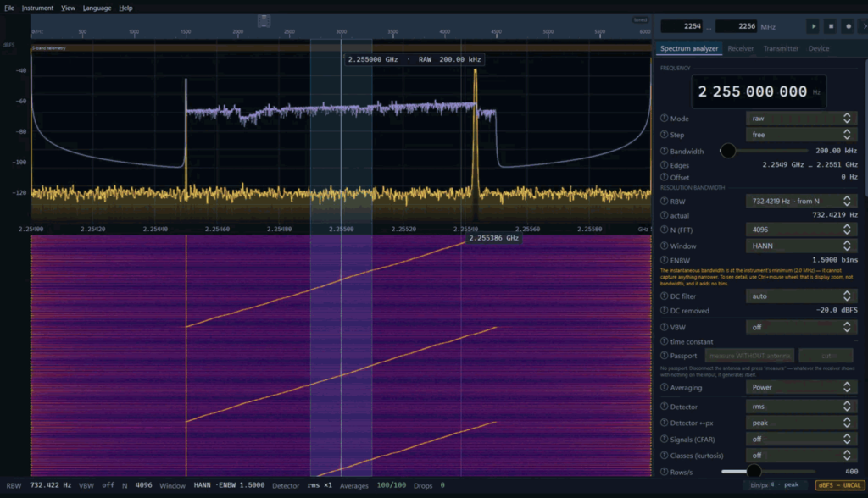Start acquisition with the play button
The image size is (868, 498).
tap(813, 26)
